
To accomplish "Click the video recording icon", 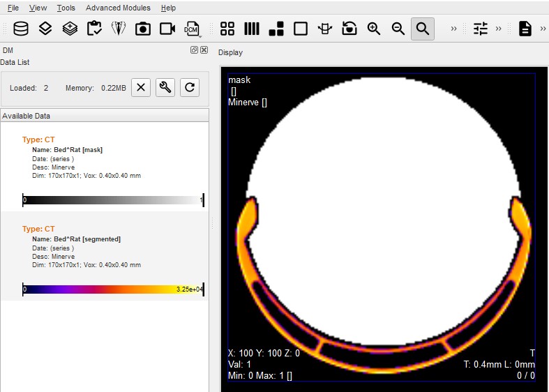I will [167, 29].
